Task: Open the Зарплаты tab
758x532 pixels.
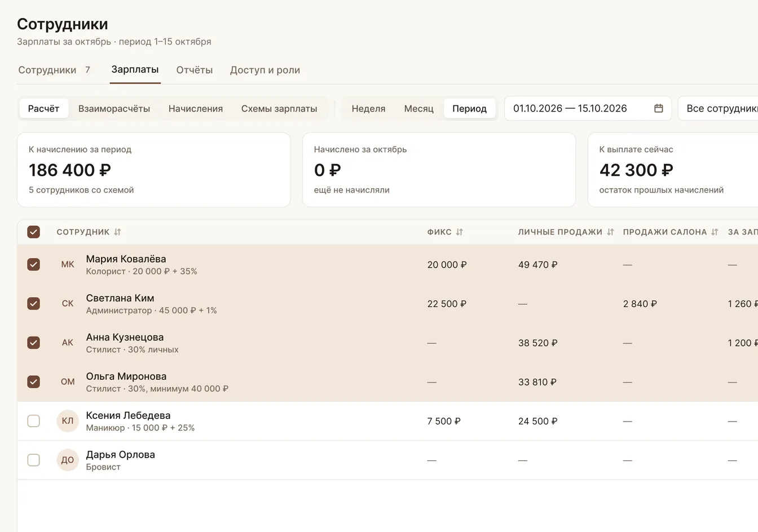Action: click(135, 70)
